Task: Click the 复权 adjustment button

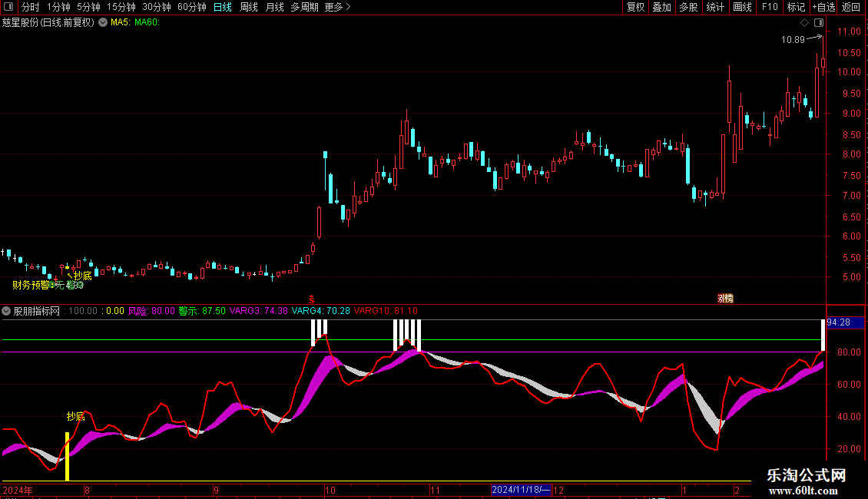Action: (x=635, y=7)
